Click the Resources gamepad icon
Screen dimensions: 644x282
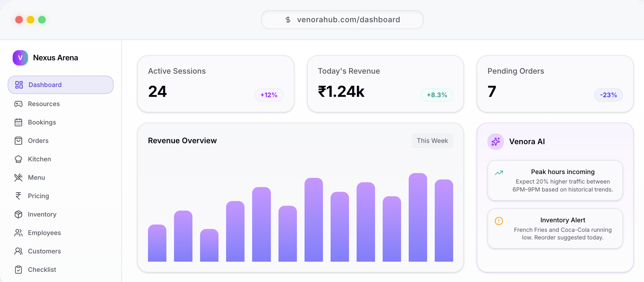[x=18, y=104]
